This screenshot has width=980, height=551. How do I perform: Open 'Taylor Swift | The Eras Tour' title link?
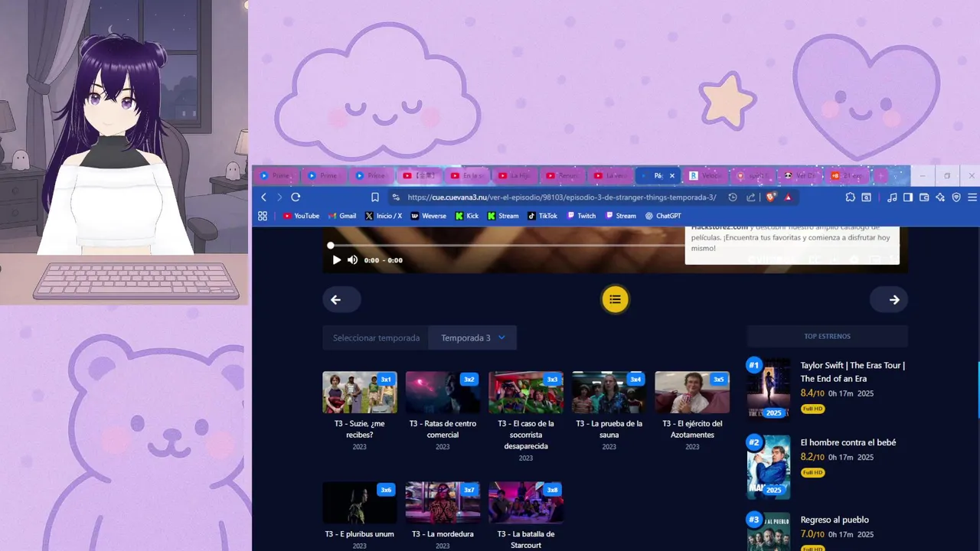point(853,372)
